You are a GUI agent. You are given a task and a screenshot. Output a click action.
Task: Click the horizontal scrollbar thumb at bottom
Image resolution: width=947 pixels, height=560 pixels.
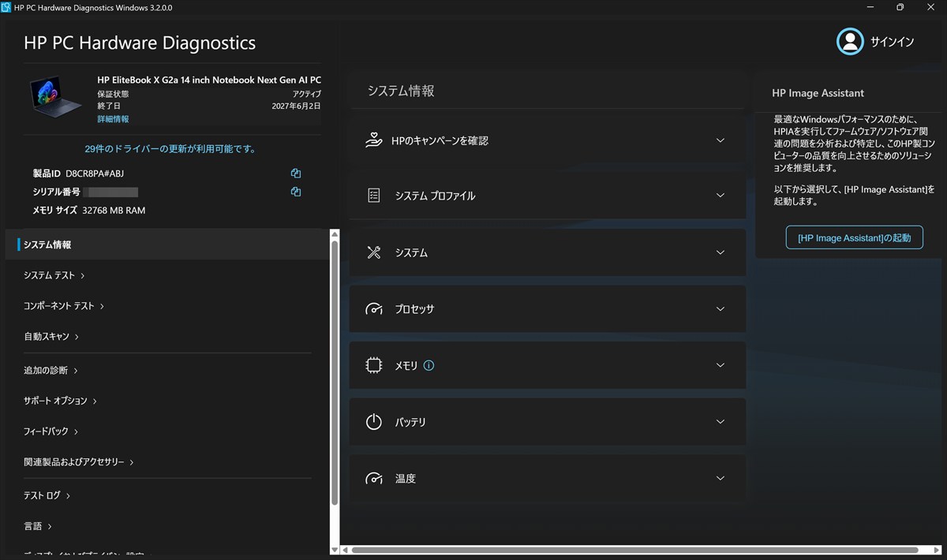634,550
